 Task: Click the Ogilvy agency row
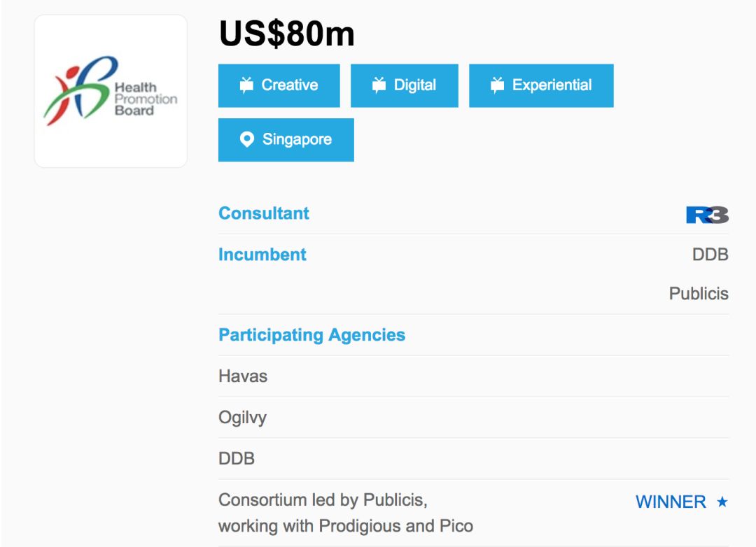[473, 418]
